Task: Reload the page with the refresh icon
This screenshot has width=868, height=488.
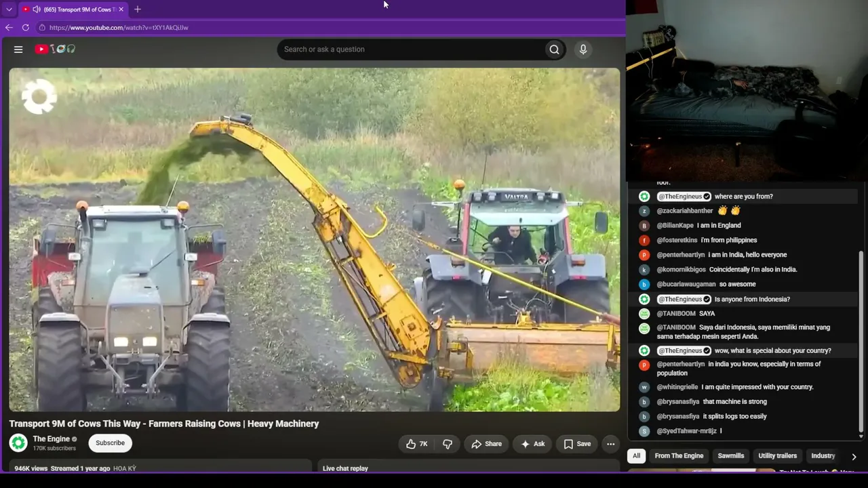Action: (26, 28)
